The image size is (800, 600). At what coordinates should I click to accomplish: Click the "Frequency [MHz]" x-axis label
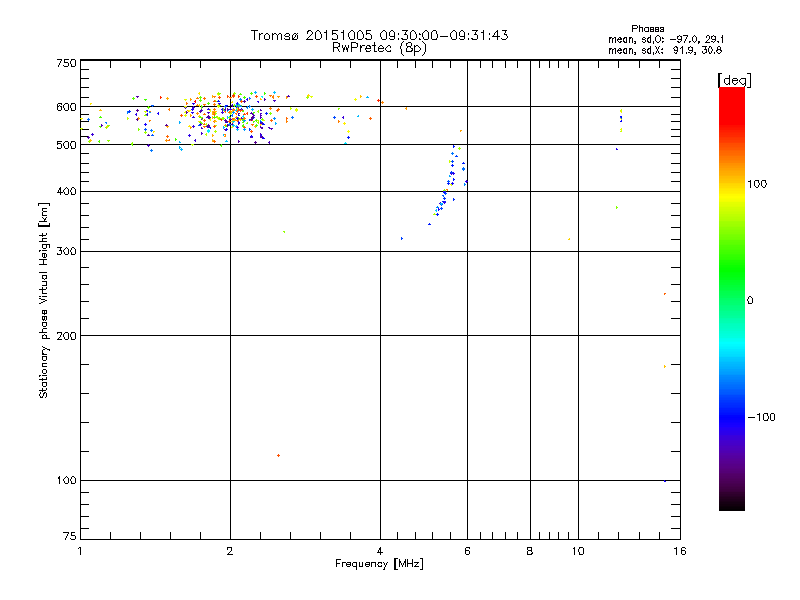[379, 566]
